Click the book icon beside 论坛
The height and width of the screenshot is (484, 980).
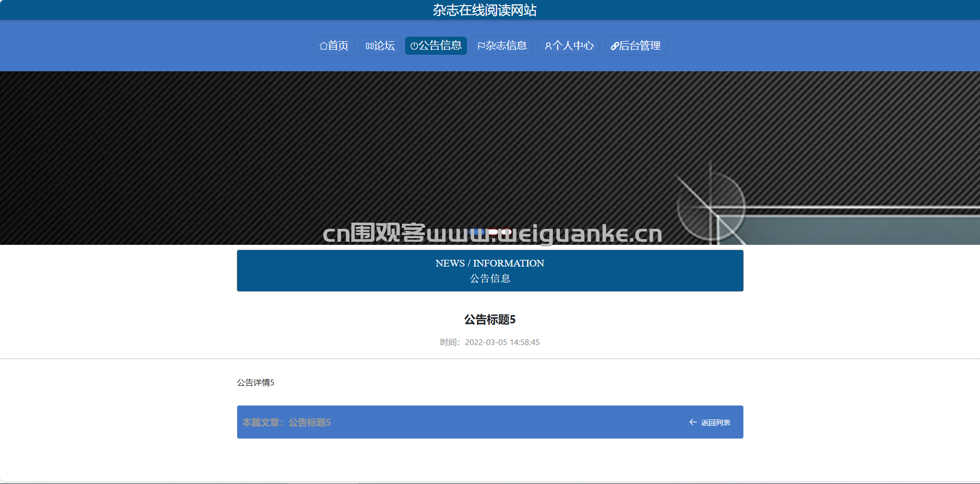(369, 46)
